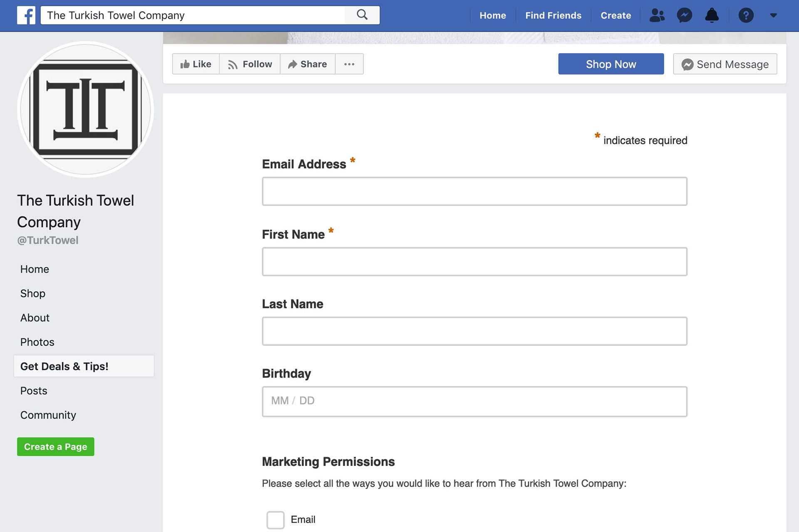Click The Turkish Towel Company profile picture
The image size is (799, 532).
click(x=86, y=109)
